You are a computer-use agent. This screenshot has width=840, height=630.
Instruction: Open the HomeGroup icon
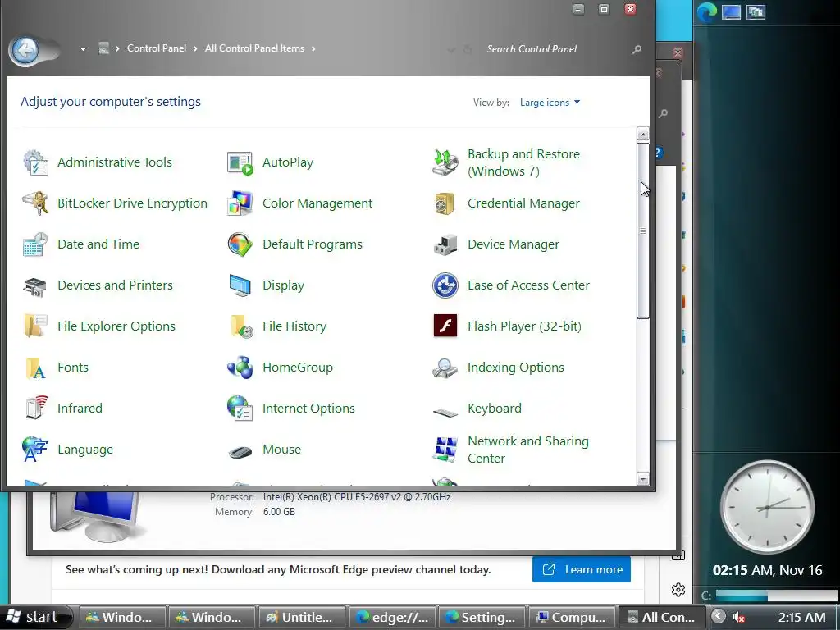[x=240, y=367]
